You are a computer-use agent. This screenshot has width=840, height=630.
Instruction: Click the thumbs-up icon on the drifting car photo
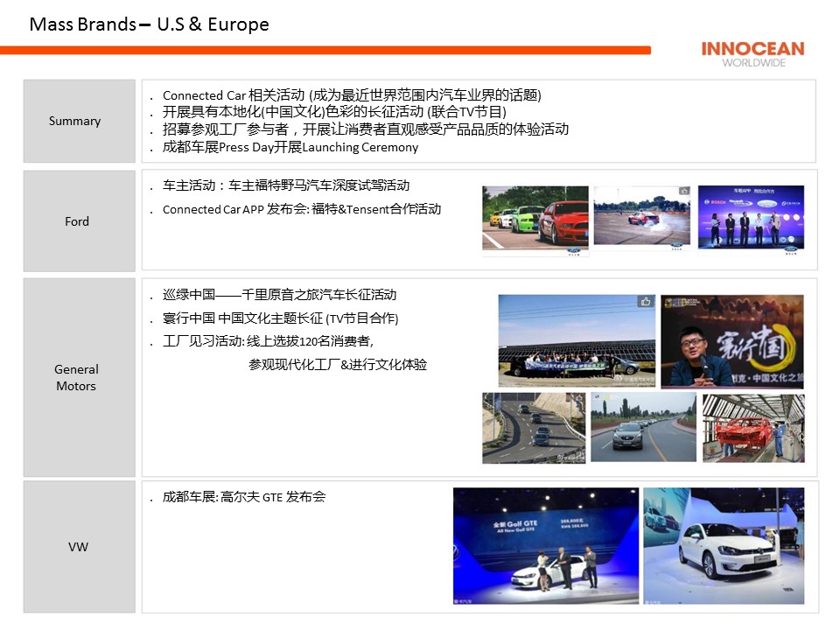683,191
